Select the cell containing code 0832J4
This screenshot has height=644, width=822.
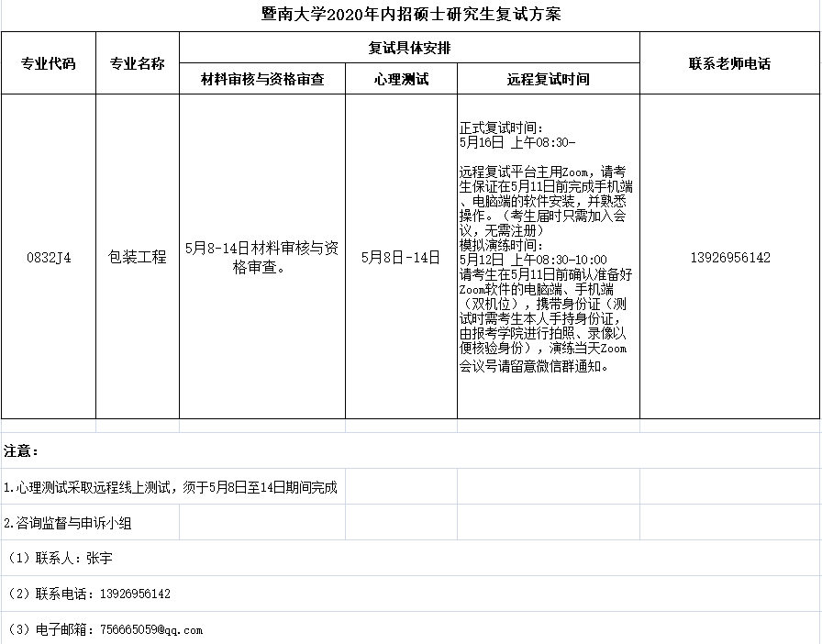click(48, 257)
